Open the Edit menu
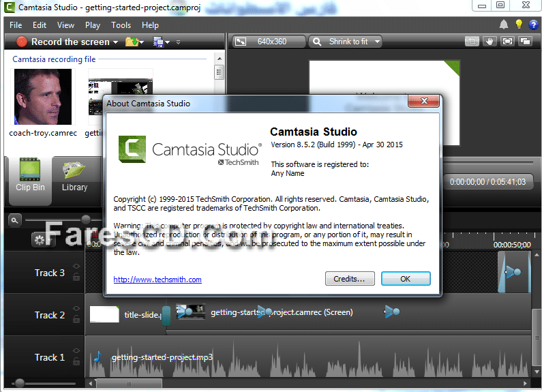This screenshot has height=392, width=542. pos(40,25)
